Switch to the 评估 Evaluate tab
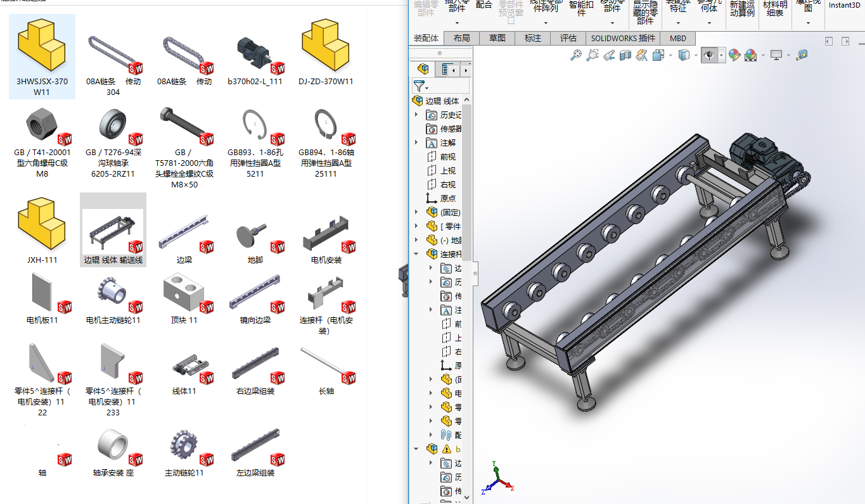 [x=568, y=38]
